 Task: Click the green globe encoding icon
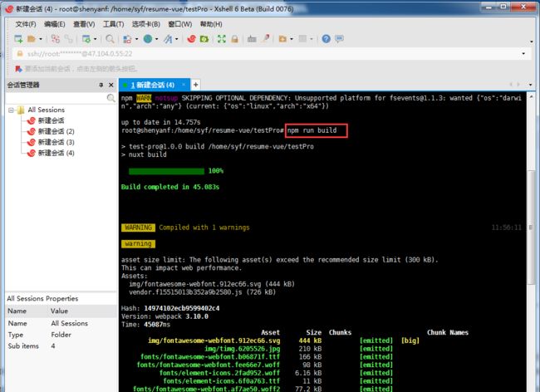[x=148, y=39]
